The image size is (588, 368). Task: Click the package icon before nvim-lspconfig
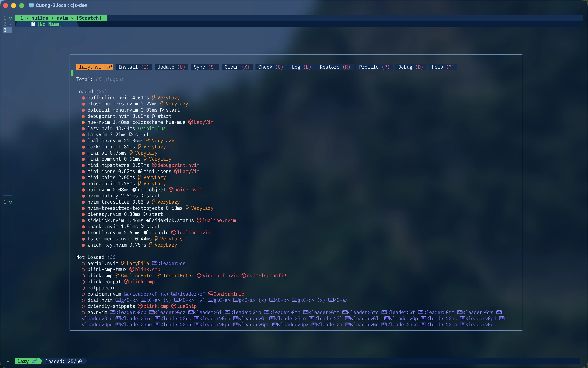(x=244, y=276)
